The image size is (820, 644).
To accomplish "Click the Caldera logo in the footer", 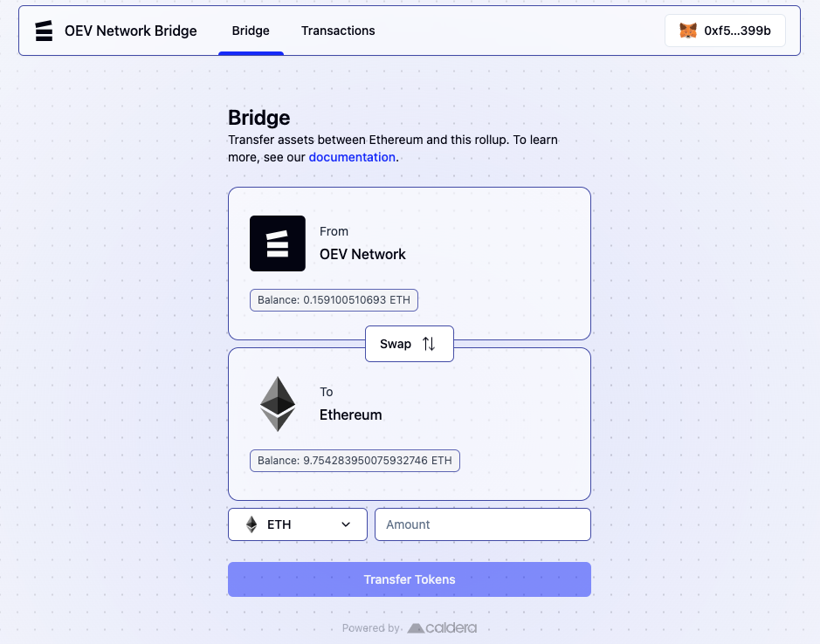I will tap(442, 627).
